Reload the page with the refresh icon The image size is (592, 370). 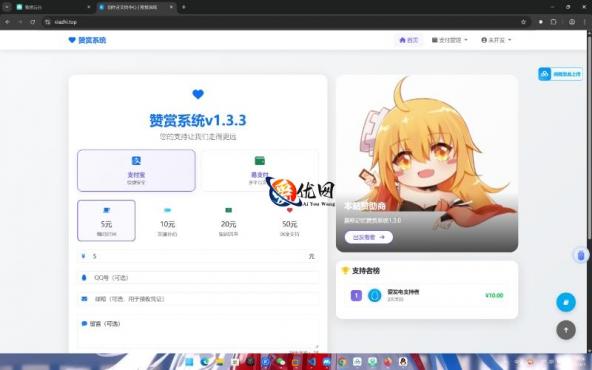[32, 22]
